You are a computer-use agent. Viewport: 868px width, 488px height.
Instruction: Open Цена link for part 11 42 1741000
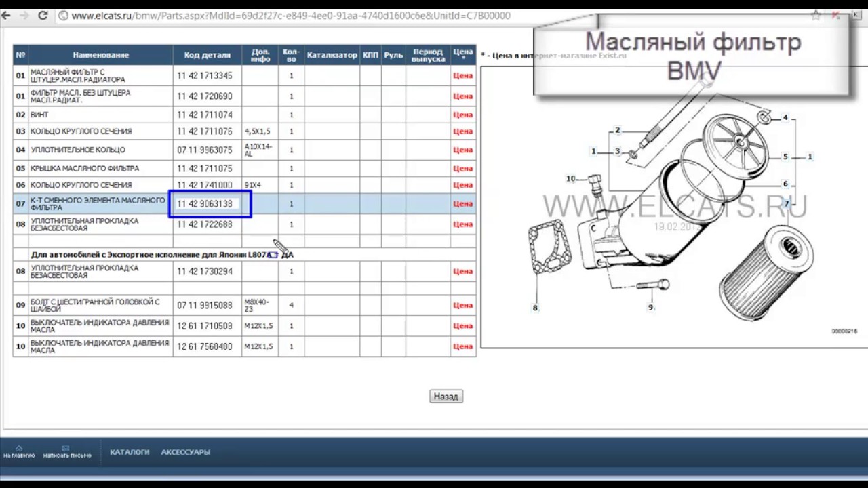pyautogui.click(x=463, y=185)
